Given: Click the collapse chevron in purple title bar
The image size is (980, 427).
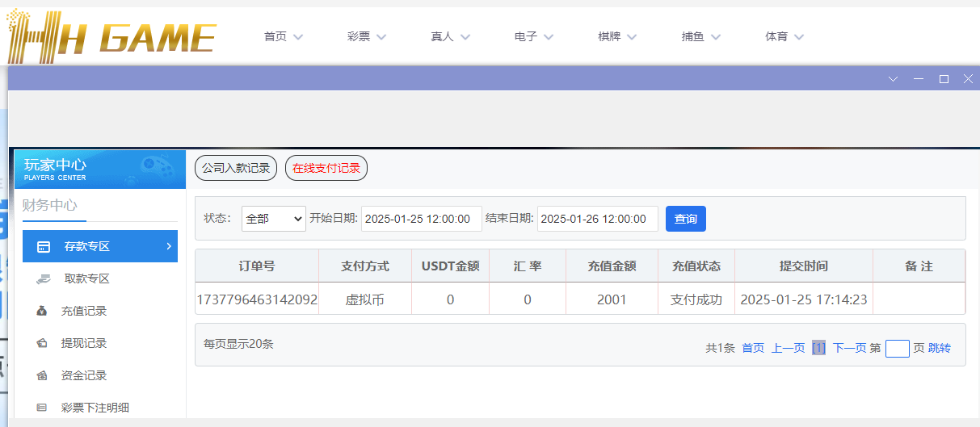Looking at the screenshot, I should (893, 79).
